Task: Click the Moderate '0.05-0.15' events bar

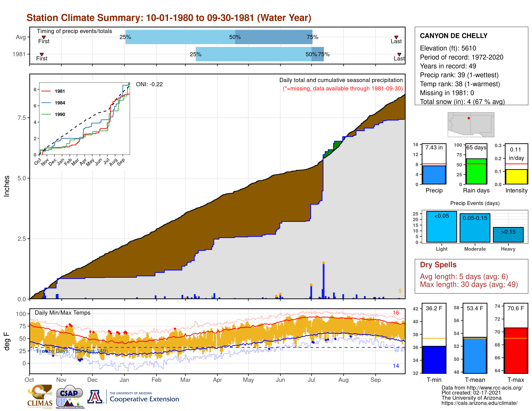Action: pos(475,228)
